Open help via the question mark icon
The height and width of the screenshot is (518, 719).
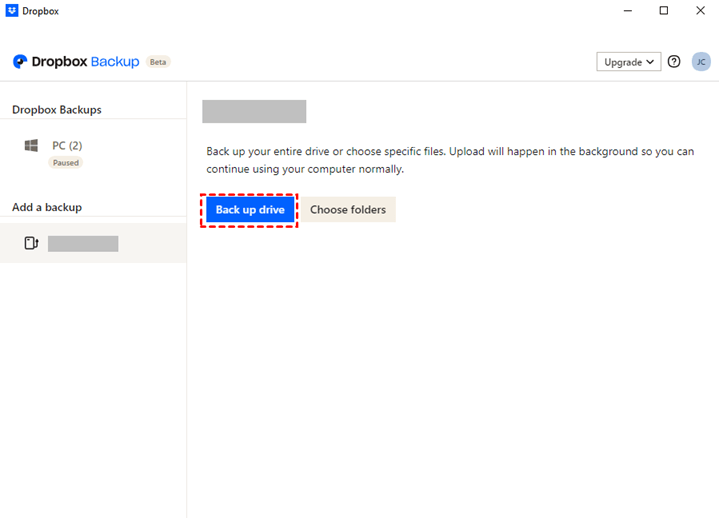point(674,62)
